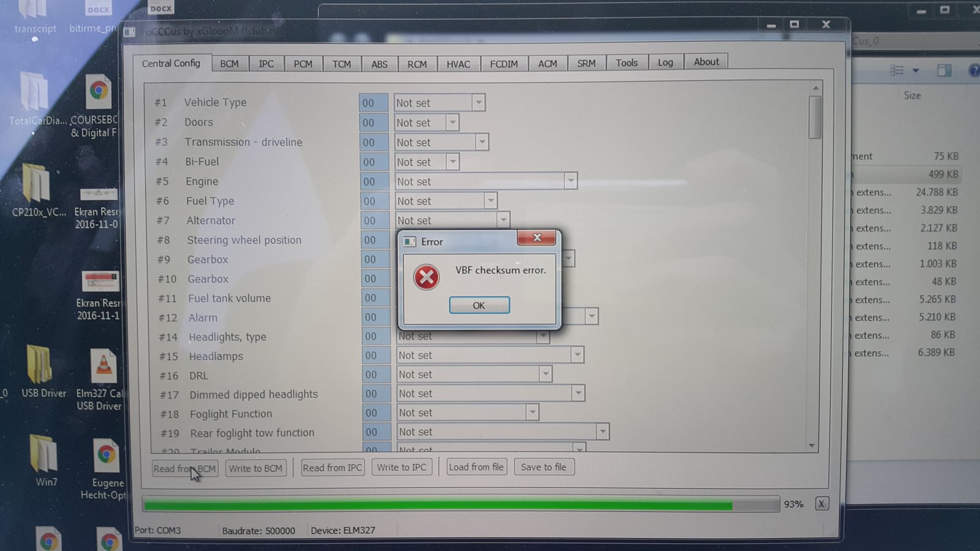This screenshot has height=551, width=980.
Task: Select the RCM tab
Action: coord(417,64)
